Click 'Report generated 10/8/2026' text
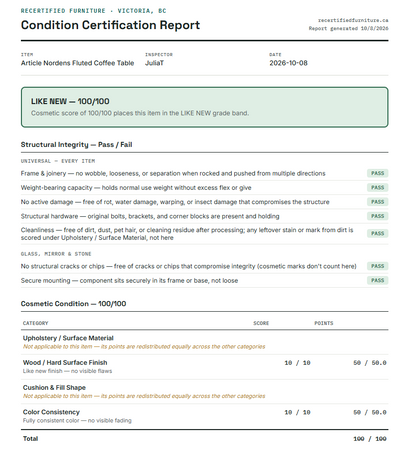416x451 pixels. (x=348, y=28)
